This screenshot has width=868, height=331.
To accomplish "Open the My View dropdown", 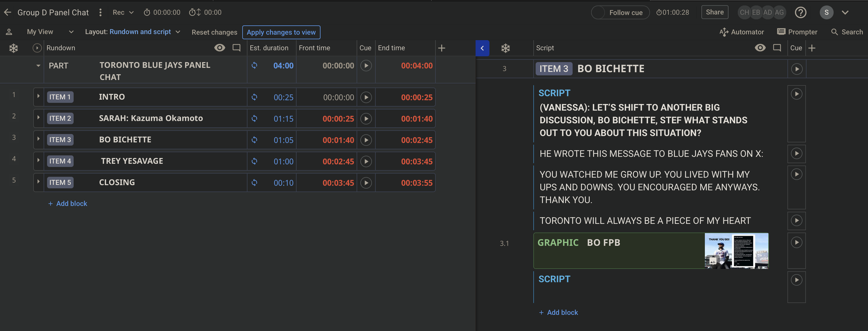I will pyautogui.click(x=50, y=32).
